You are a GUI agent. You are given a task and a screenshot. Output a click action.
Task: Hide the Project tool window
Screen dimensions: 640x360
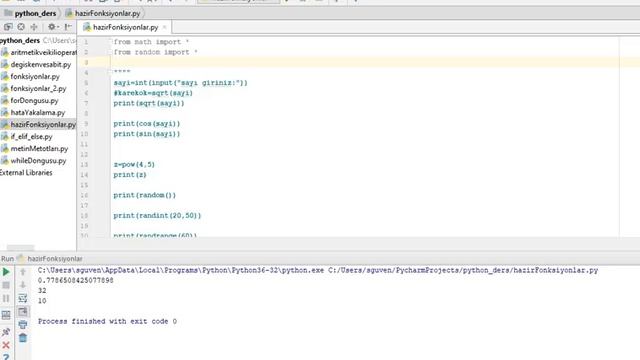[68, 27]
